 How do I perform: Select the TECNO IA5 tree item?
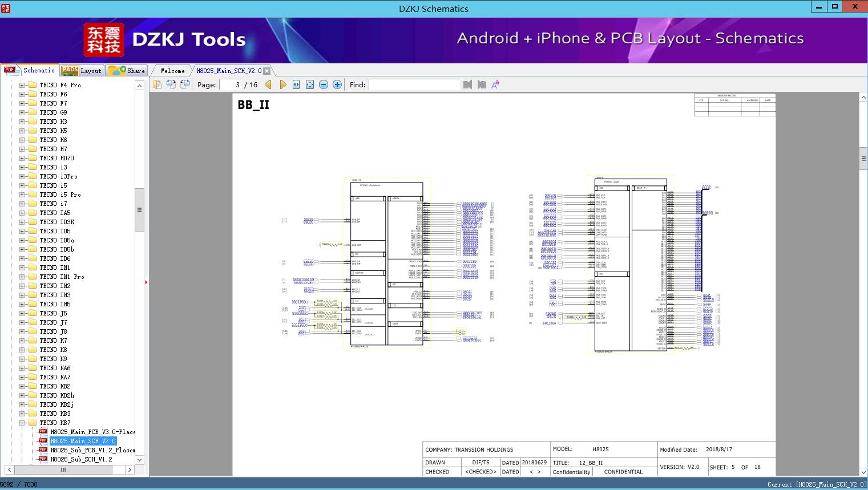[55, 213]
